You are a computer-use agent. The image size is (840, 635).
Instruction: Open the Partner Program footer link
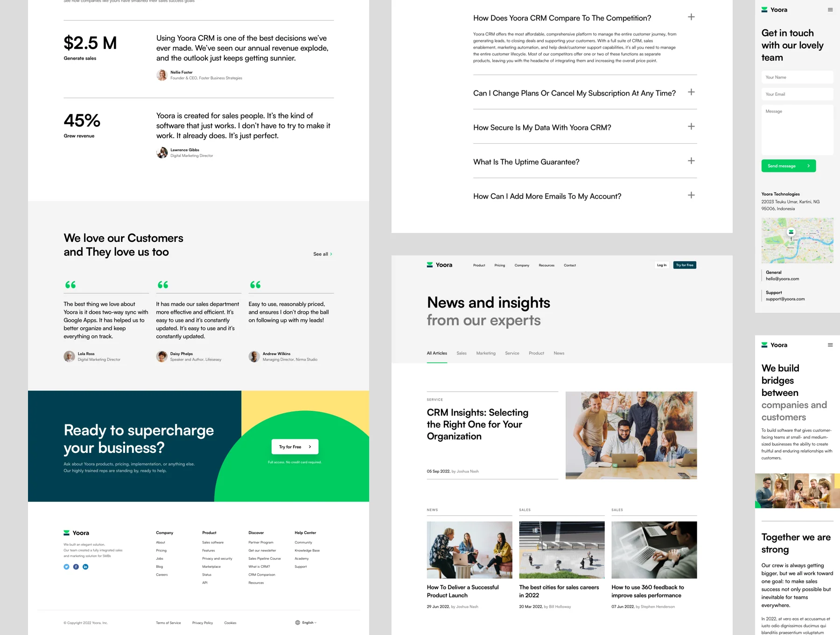pyautogui.click(x=261, y=543)
